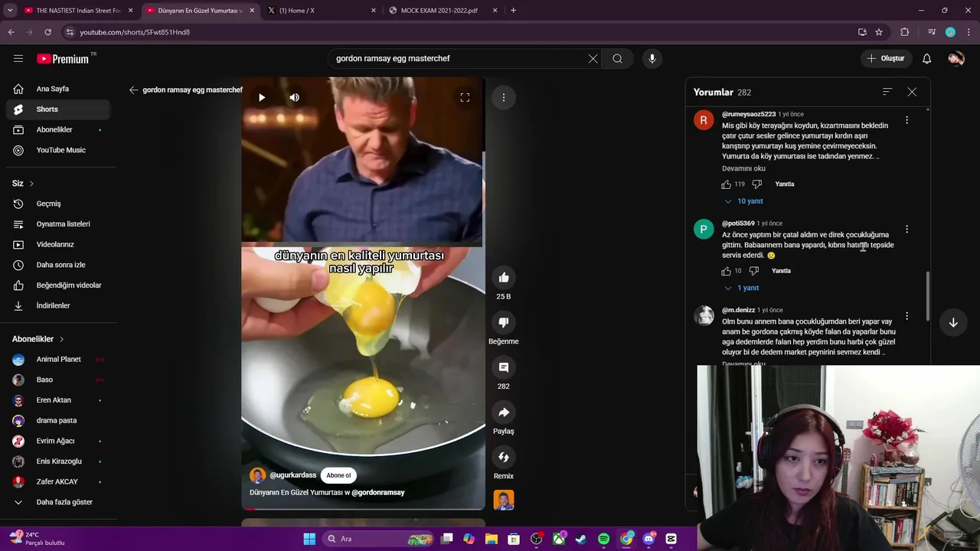Like rumeysaoz5223's comment with 119 likes
The height and width of the screenshot is (551, 980).
tap(726, 184)
